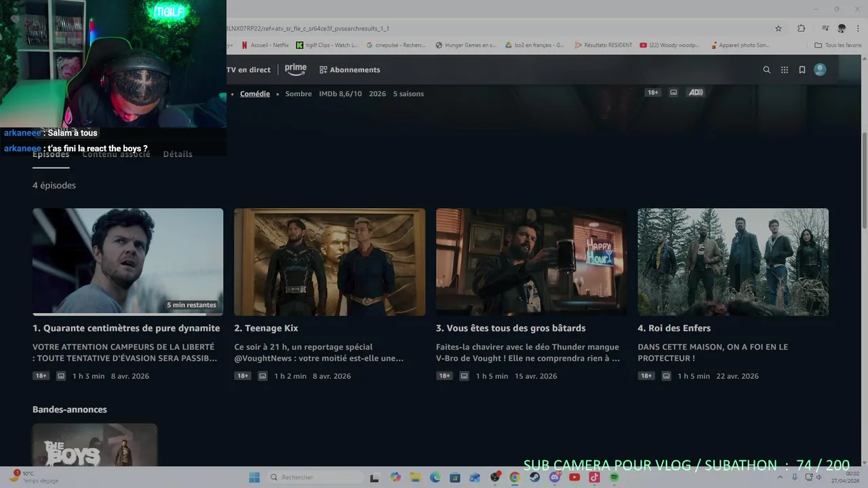This screenshot has height=488, width=868.
Task: Open Microsoft Edge from the taskbar
Action: click(435, 477)
